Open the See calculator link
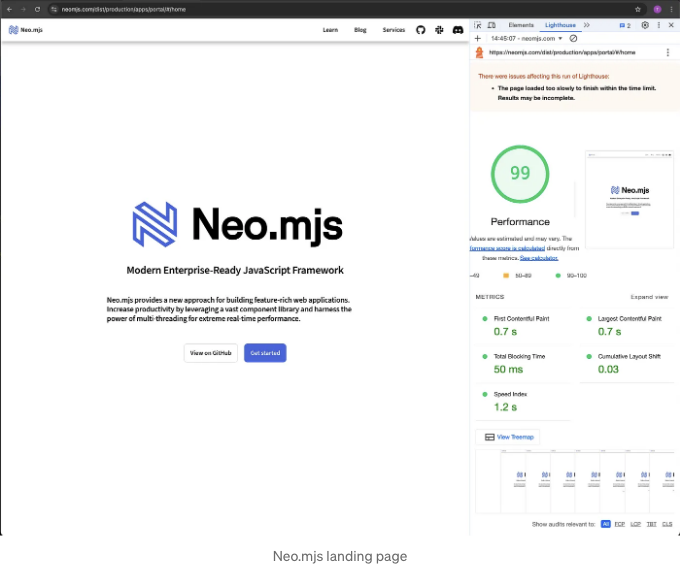This screenshot has height=566, width=680. 539,258
